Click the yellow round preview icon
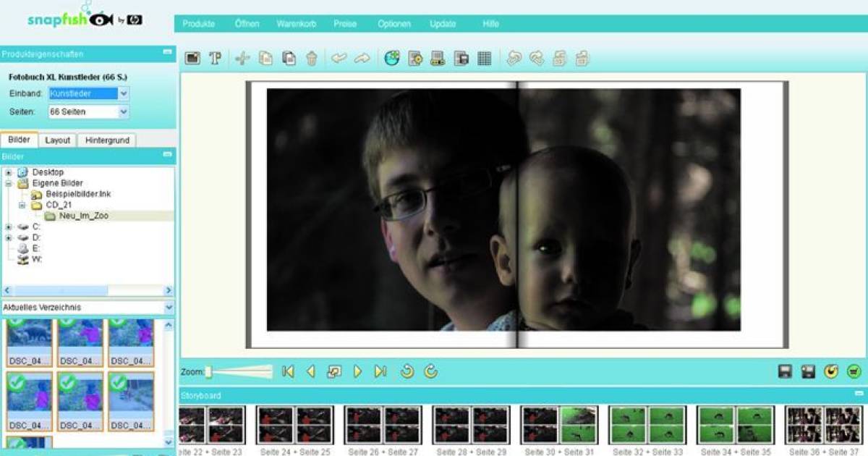 click(831, 371)
